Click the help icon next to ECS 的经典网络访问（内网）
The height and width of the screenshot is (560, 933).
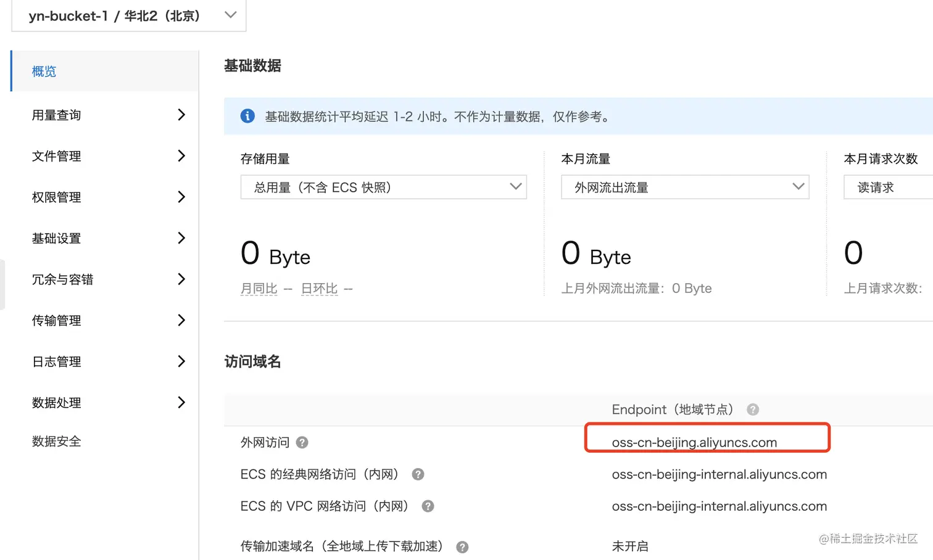pos(418,474)
